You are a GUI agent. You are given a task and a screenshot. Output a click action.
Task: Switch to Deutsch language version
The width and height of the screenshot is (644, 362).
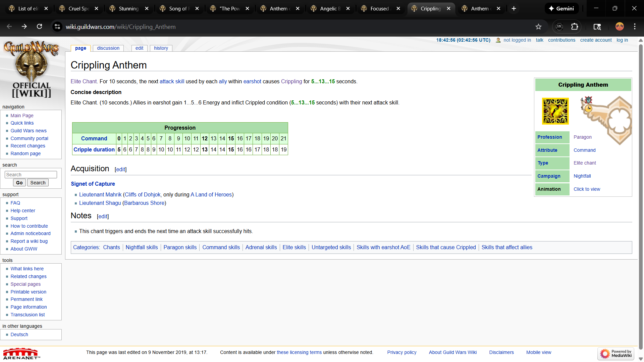pyautogui.click(x=19, y=334)
